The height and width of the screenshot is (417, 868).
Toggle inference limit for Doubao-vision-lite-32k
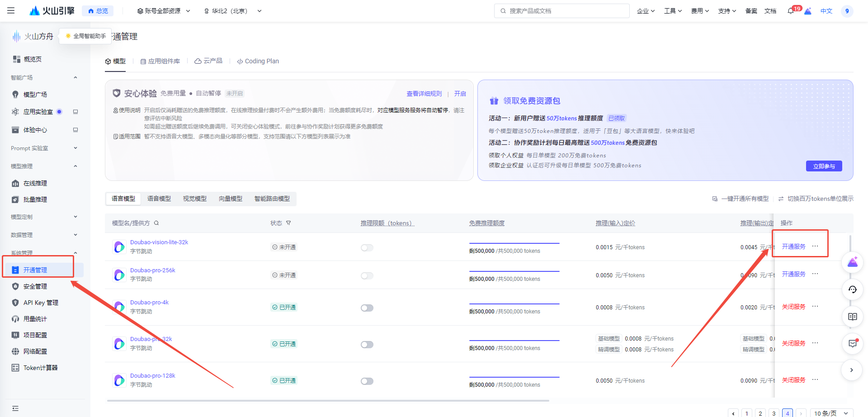(367, 247)
